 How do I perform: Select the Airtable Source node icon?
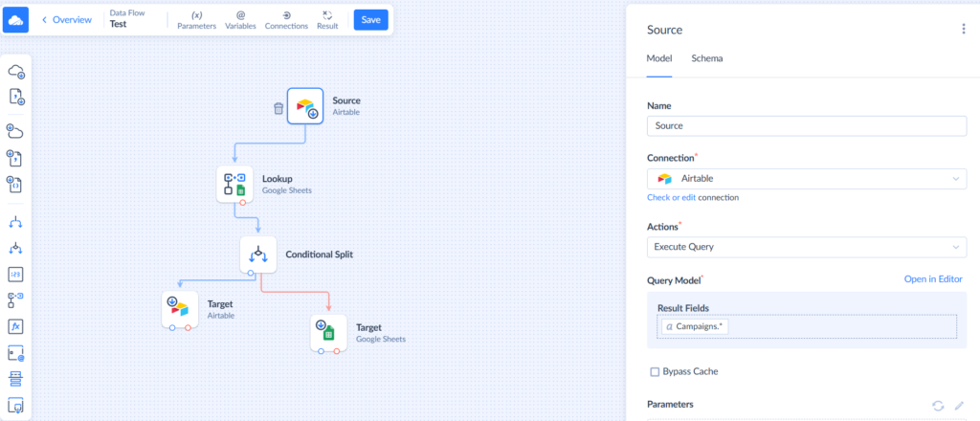(x=305, y=106)
